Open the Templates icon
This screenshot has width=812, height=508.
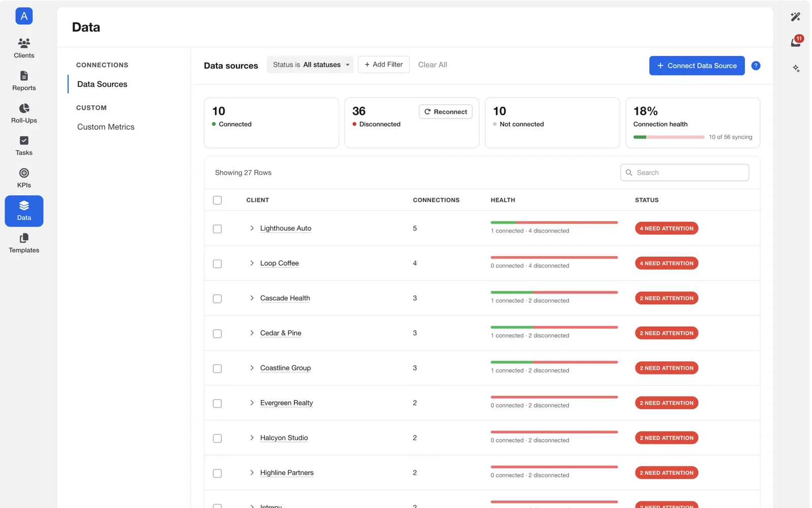pyautogui.click(x=24, y=238)
